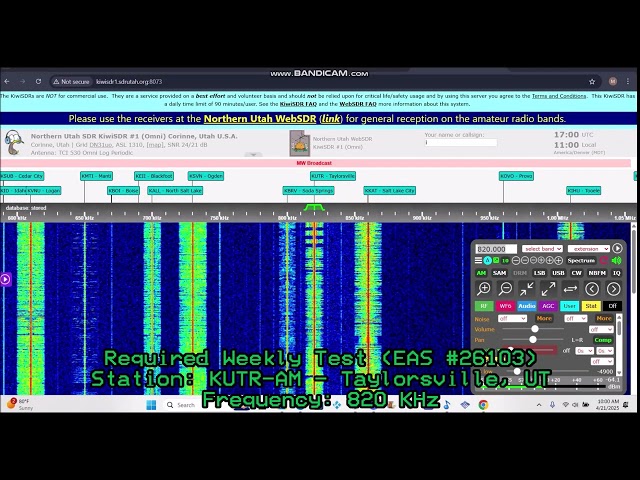Click the middle frequency step-up plus circle
The image size is (640, 480).
click(550, 260)
